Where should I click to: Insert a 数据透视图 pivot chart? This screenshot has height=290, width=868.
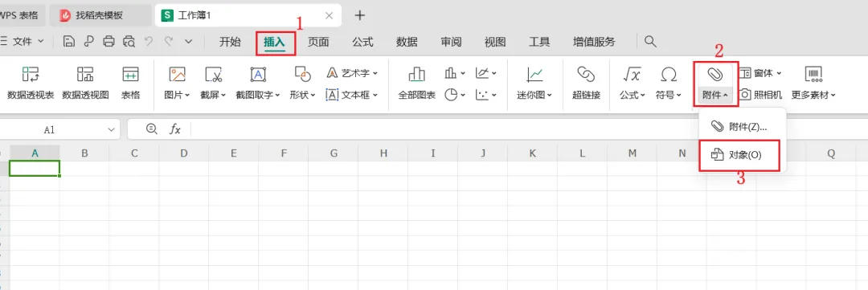[x=85, y=83]
